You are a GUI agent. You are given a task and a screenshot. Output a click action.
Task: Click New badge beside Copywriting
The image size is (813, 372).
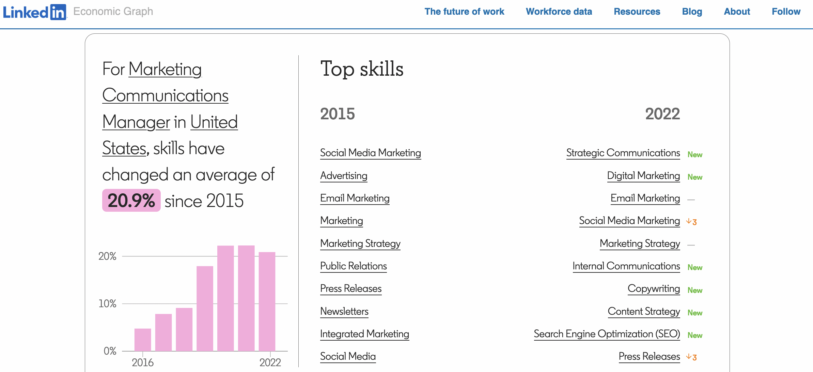695,290
